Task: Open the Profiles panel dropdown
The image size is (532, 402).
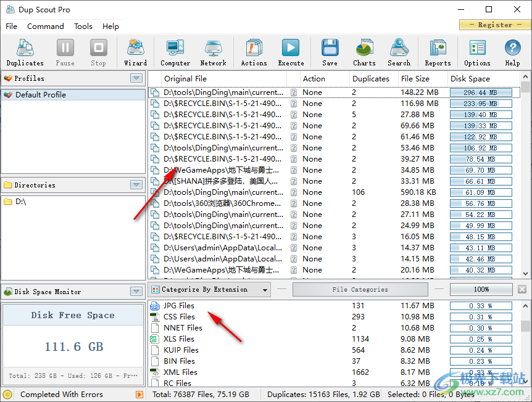Action: coord(136,78)
